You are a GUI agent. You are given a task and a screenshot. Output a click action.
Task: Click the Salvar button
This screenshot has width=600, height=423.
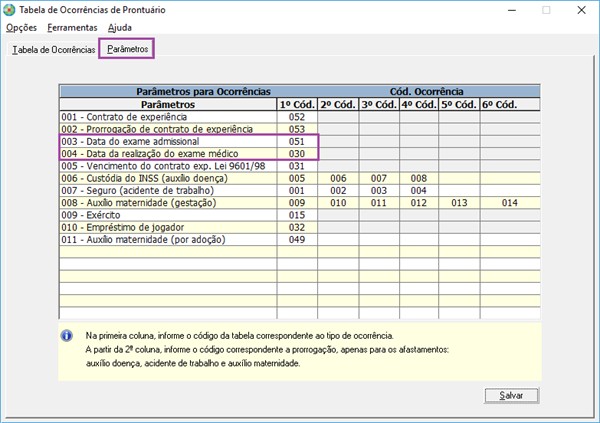click(x=511, y=395)
